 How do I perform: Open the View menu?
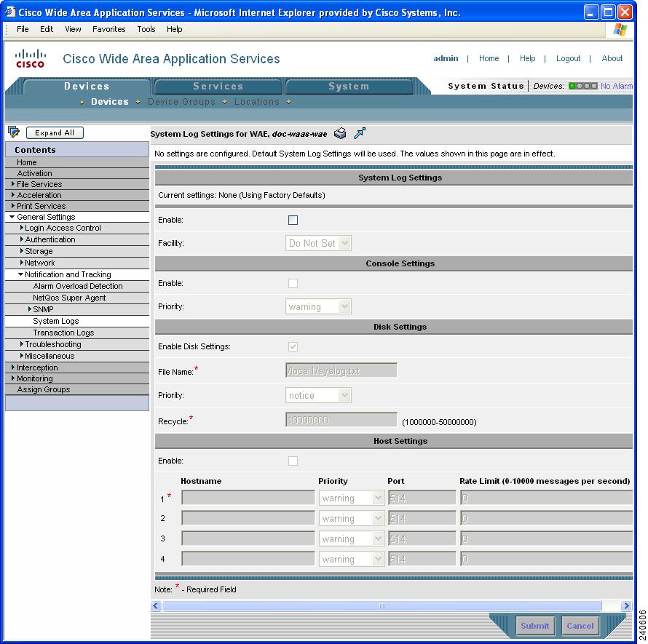pos(73,29)
